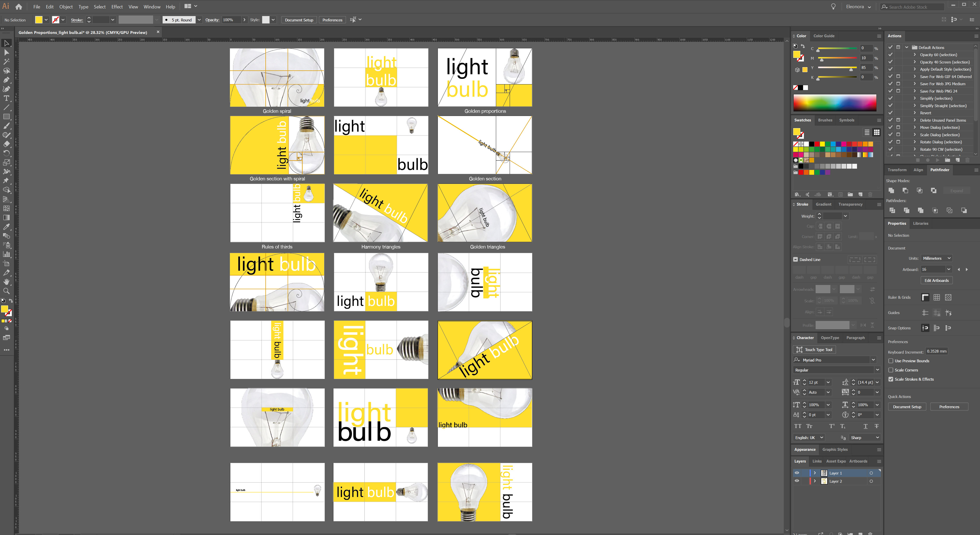This screenshot has width=980, height=535.
Task: Hide Layer 2 with eye icon
Action: click(x=797, y=481)
